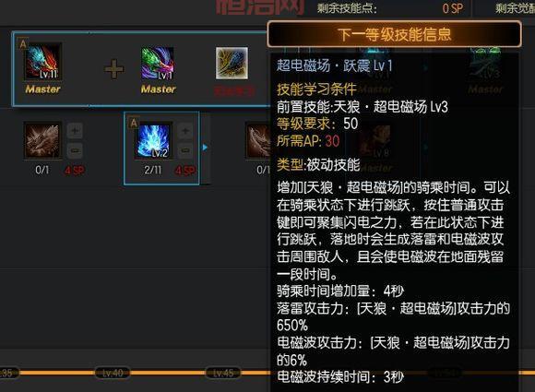Select the Lv.40 marker on the level bar
Viewport: 535px width, 392px height.
(x=113, y=373)
